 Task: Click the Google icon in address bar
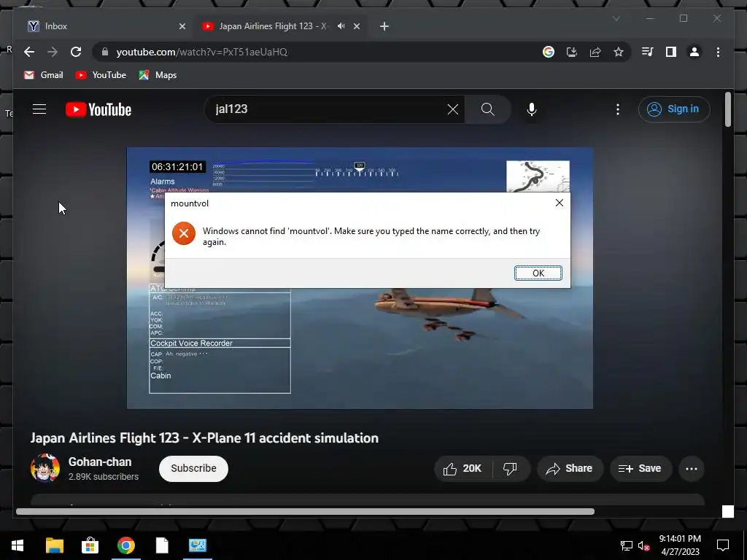(549, 52)
